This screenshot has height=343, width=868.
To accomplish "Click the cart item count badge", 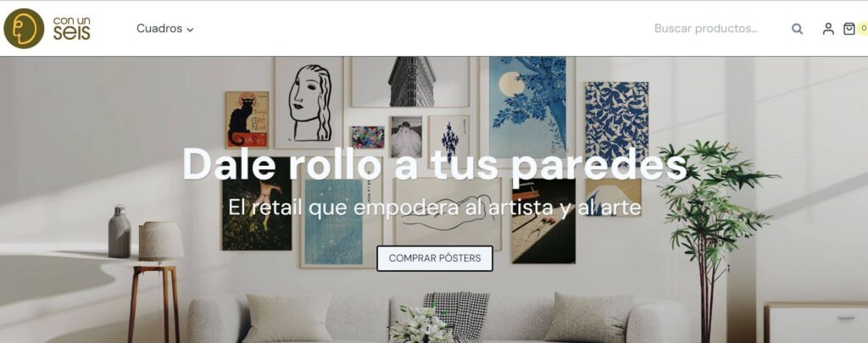I will 863,28.
